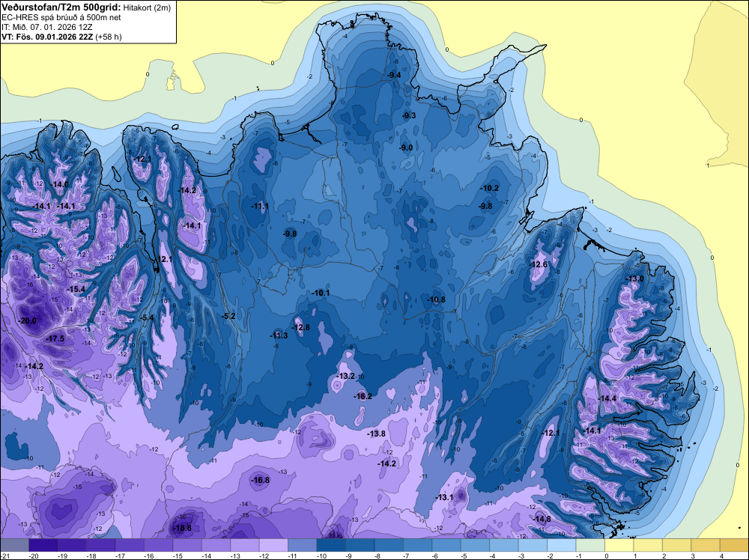Screen dimensions: 749x560
Task: Click the -13.8 temperature label
Action: coord(377,433)
